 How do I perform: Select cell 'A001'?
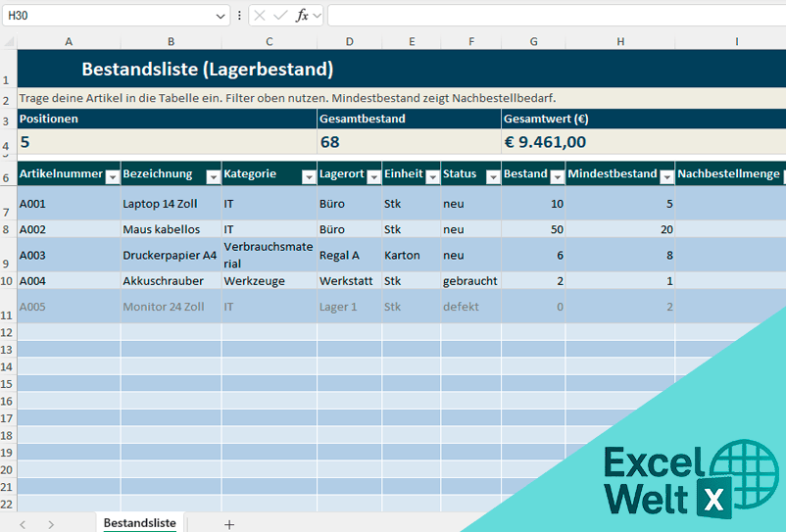click(69, 204)
